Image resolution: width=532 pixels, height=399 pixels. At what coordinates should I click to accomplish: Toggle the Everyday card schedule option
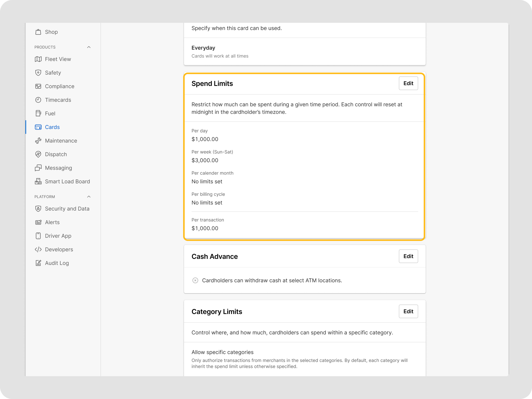pos(203,48)
